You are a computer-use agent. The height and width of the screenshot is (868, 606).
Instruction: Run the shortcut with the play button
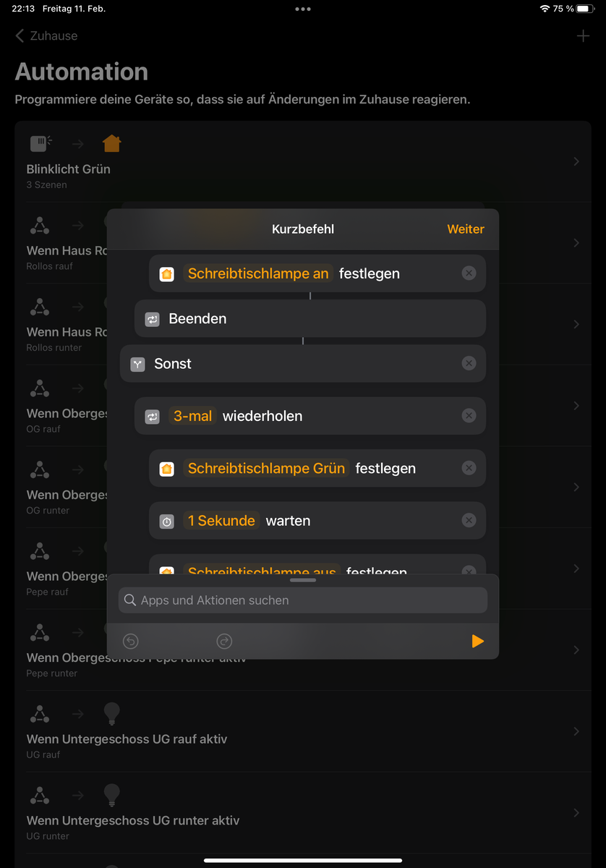[x=477, y=641]
